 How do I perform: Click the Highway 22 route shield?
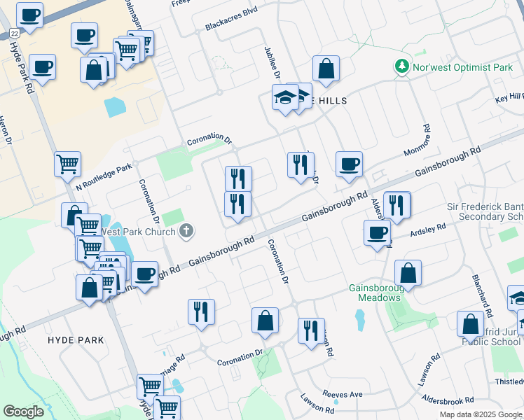tap(14, 33)
